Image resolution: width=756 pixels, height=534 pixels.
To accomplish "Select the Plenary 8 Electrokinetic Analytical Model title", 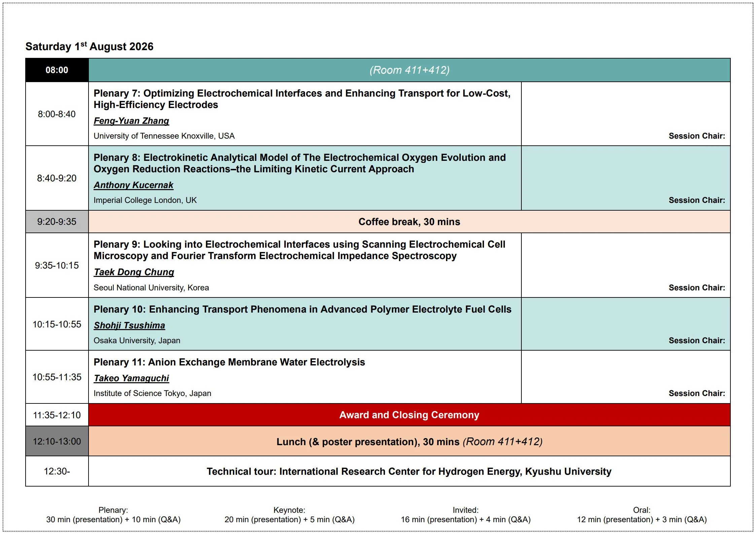I will click(x=300, y=163).
